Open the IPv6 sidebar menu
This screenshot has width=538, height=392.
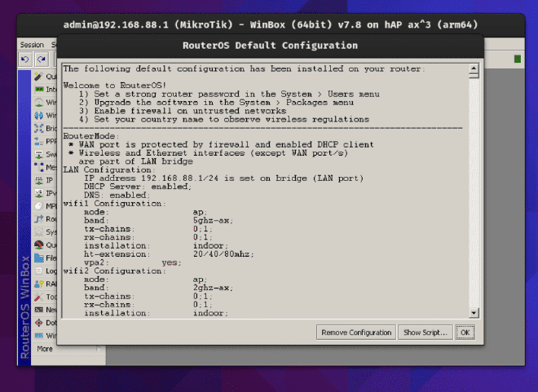click(x=45, y=193)
